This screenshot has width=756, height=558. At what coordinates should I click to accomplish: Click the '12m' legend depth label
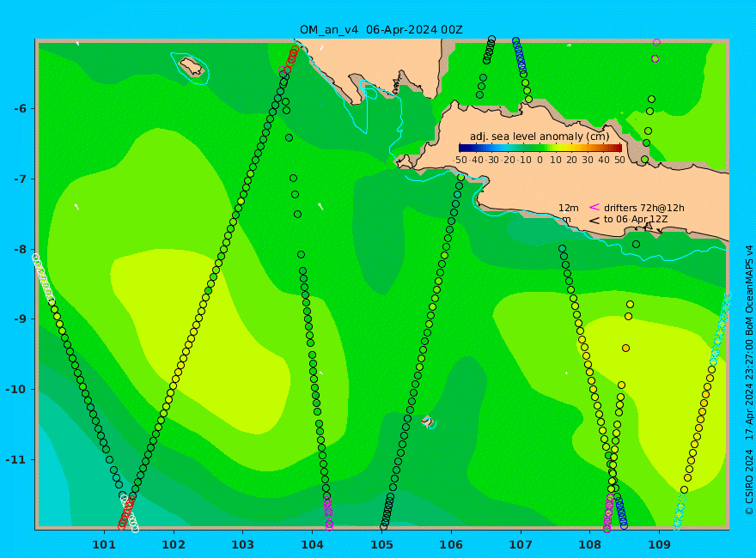569,208
